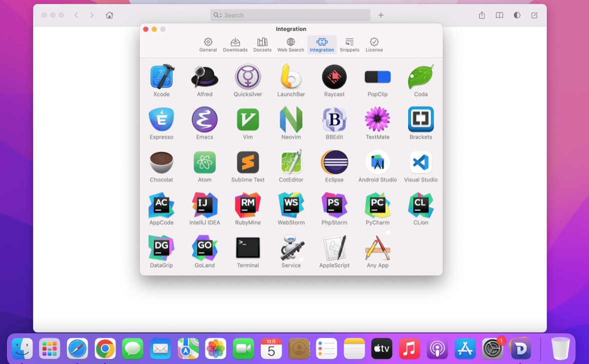
Task: Select the Xcode integration icon
Action: 161,77
